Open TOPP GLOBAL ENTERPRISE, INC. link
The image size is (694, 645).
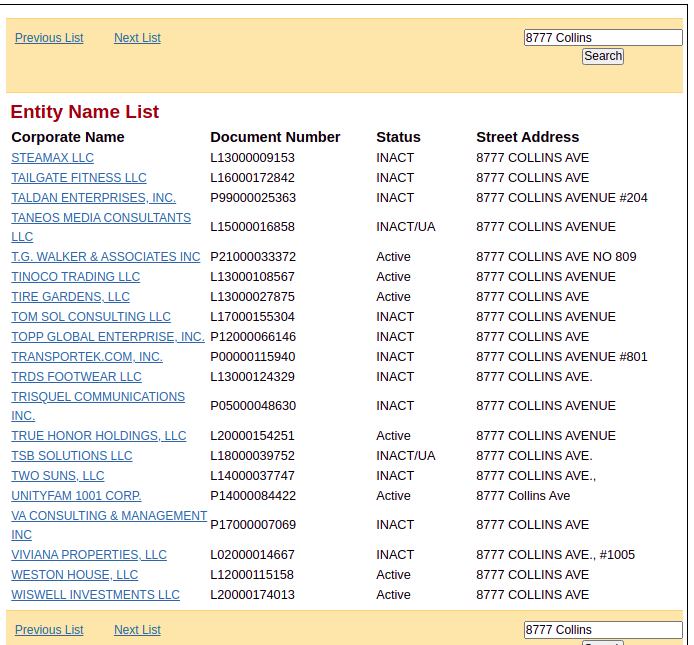[x=108, y=337]
